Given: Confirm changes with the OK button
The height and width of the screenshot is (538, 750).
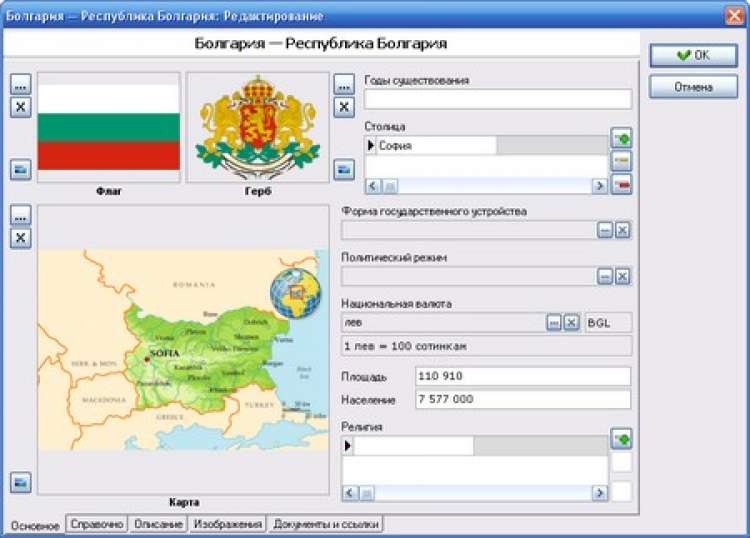Looking at the screenshot, I should point(694,55).
